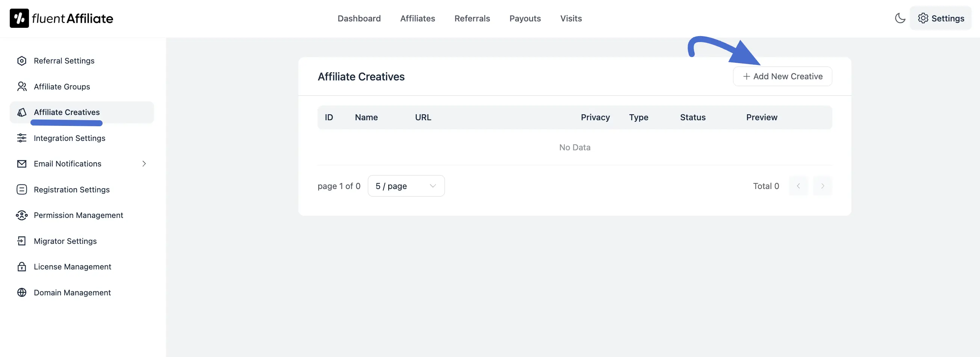Click the Registration Settings menu entry
The image size is (980, 357).
(71, 189)
